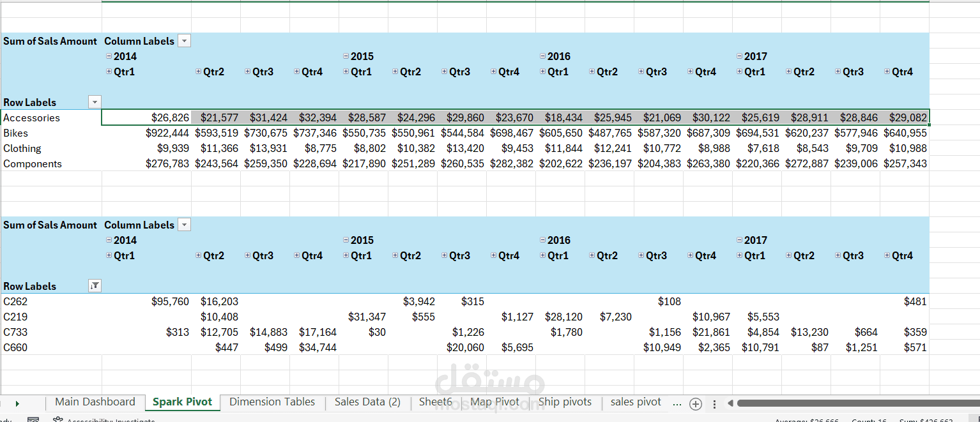
Task: Switch to the sales pivot sheet tab
Action: click(x=636, y=402)
